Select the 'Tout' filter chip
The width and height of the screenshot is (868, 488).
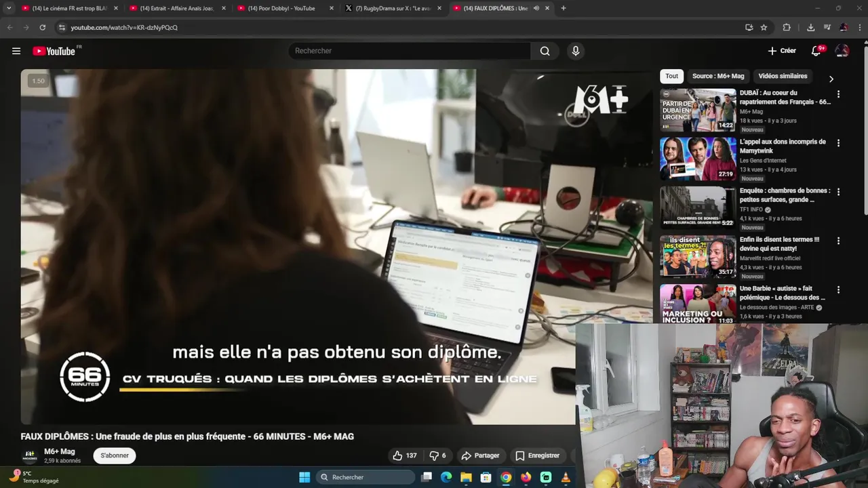671,76
